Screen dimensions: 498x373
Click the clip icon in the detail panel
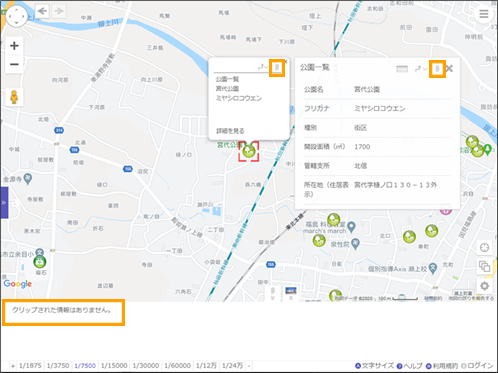pyautogui.click(x=437, y=69)
